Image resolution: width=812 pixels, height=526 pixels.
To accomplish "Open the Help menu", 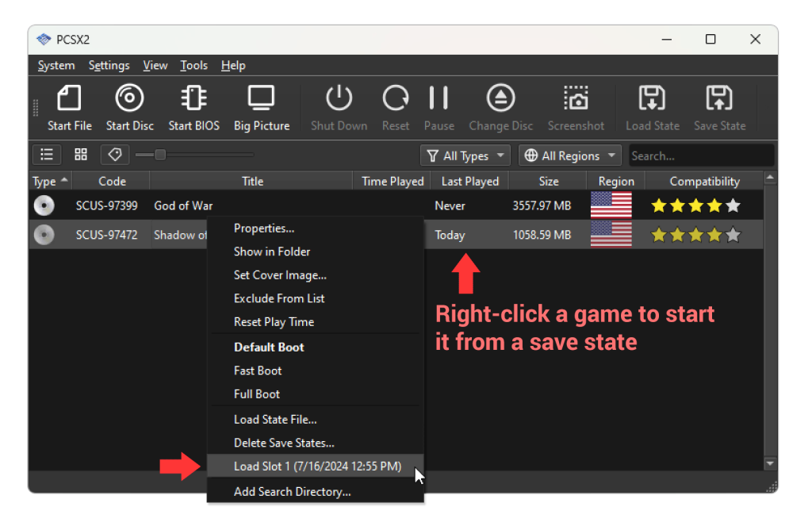I will click(233, 66).
